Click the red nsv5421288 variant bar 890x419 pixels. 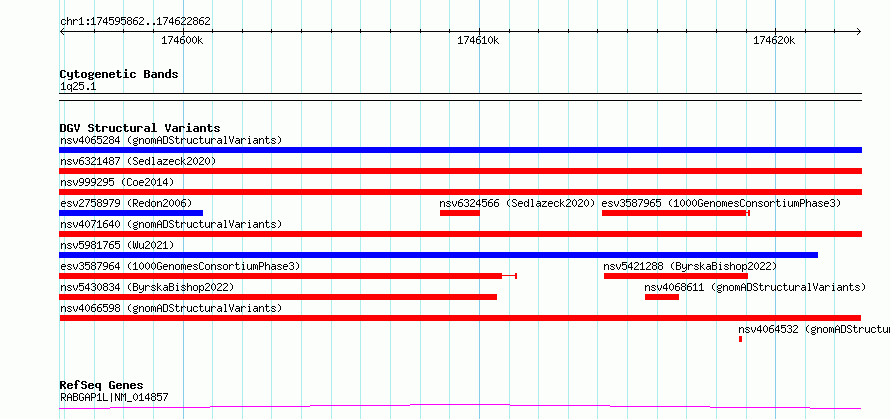[x=675, y=276]
